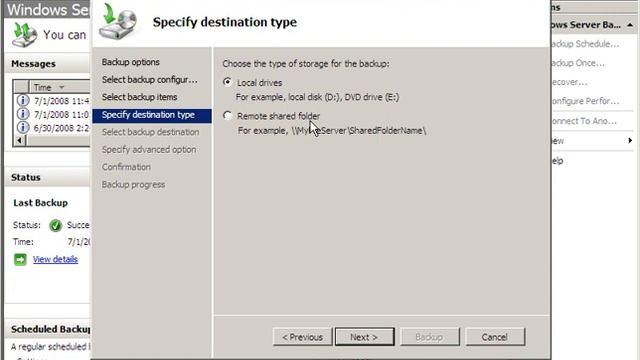Open the Select backup items step
The image size is (640, 360).
click(x=139, y=97)
